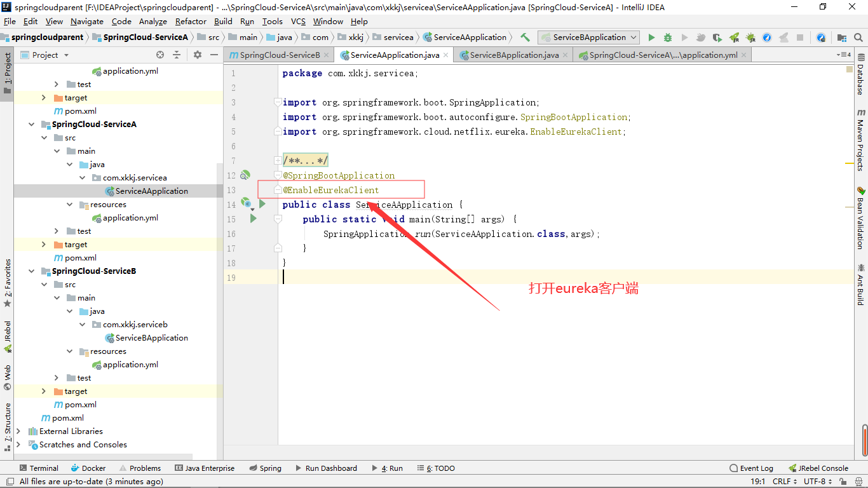Collapse the com.xkkj.servicea package

(82, 178)
